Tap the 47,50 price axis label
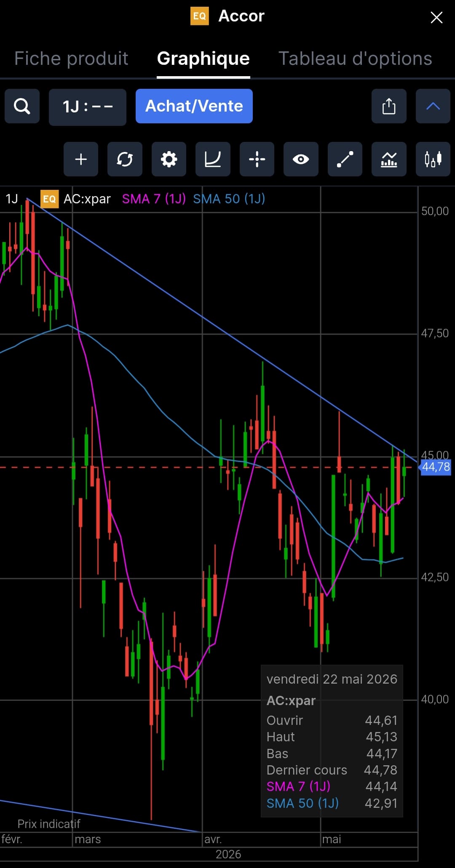 click(435, 333)
